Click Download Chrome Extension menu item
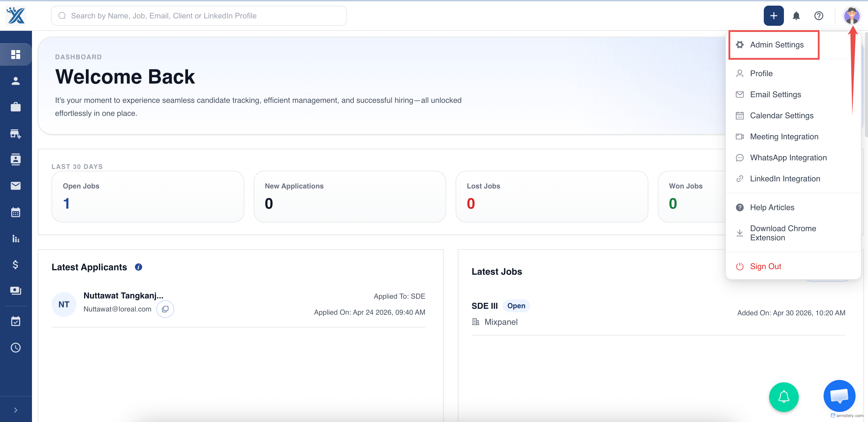Screen dimensions: 868x422 click(793, 233)
